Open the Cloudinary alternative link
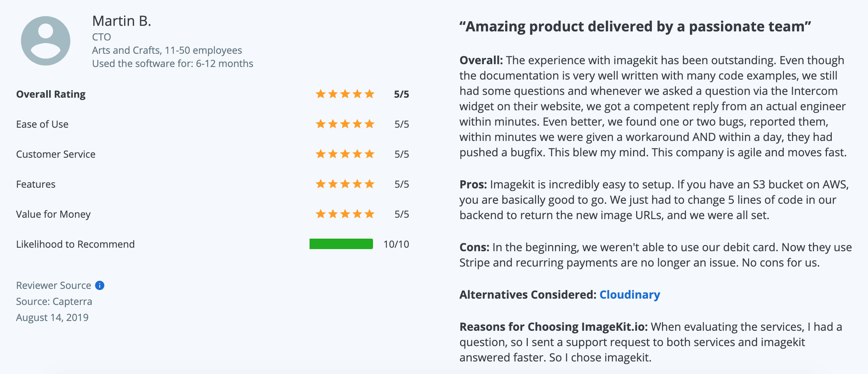 pos(630,295)
